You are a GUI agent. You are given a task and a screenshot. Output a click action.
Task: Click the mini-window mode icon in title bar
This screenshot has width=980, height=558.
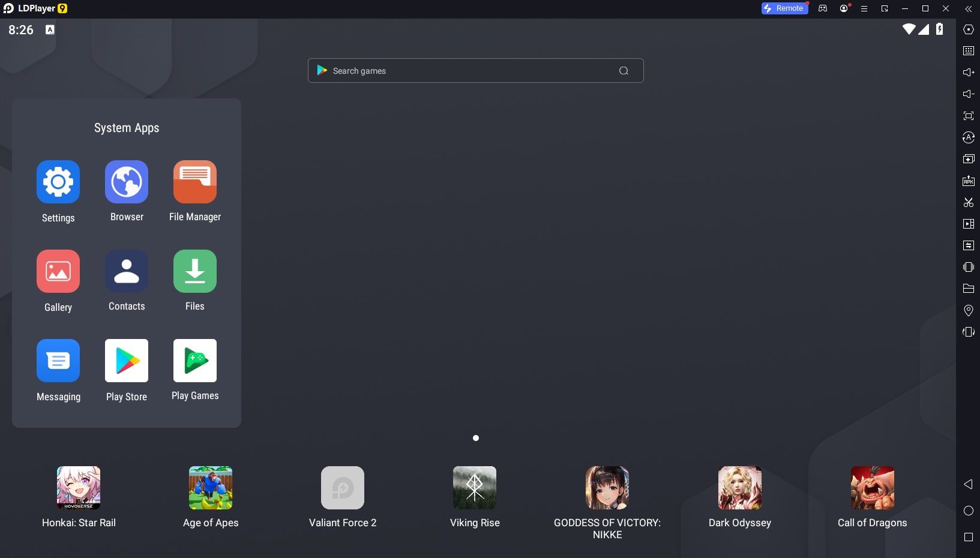pos(885,8)
